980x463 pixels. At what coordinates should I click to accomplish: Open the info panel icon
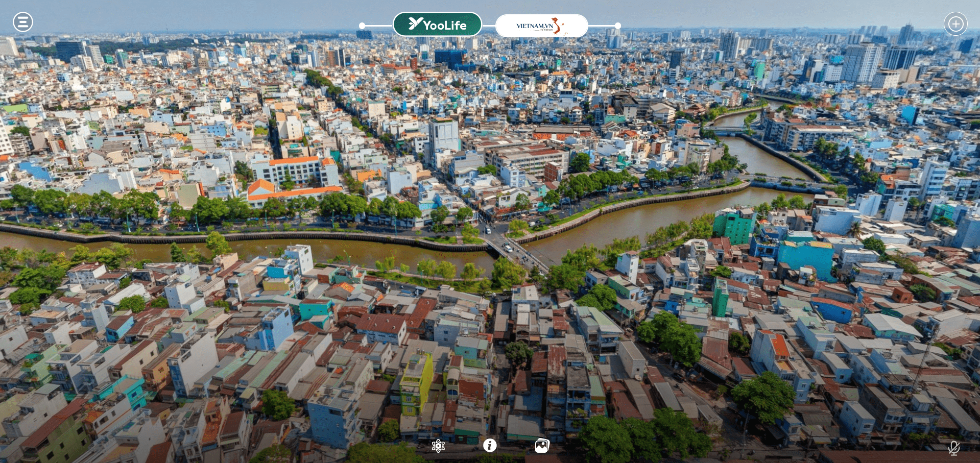pos(490,446)
